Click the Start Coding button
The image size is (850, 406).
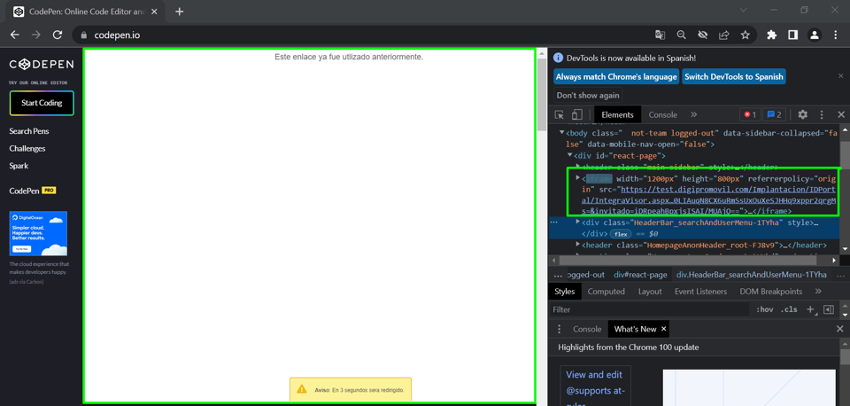click(x=42, y=103)
